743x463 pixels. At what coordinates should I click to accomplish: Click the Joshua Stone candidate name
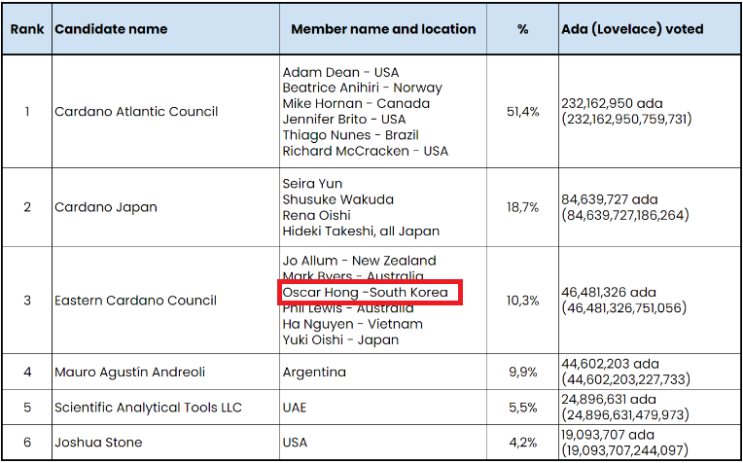pos(98,442)
